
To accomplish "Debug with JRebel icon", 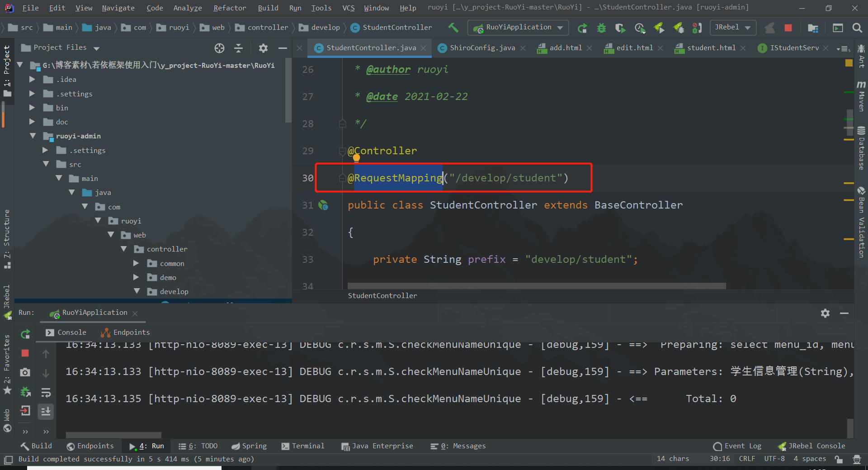I will (x=678, y=28).
